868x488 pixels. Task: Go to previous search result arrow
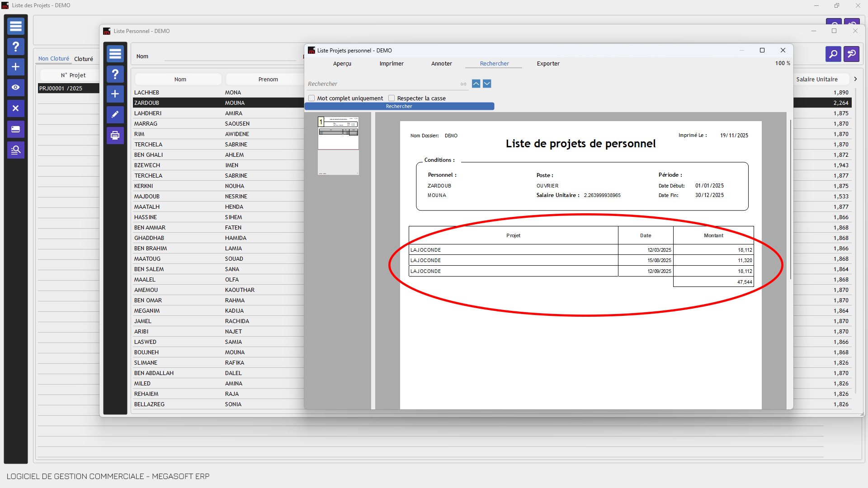click(476, 84)
